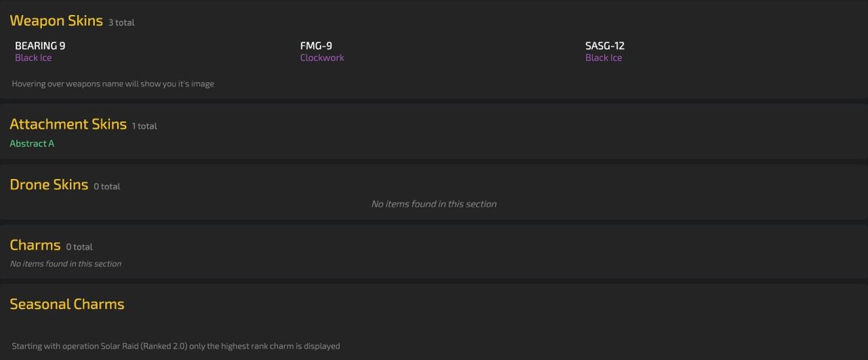Click the '0 total' count beside Drone Skins
Screen dimensions: 868x360
[107, 186]
